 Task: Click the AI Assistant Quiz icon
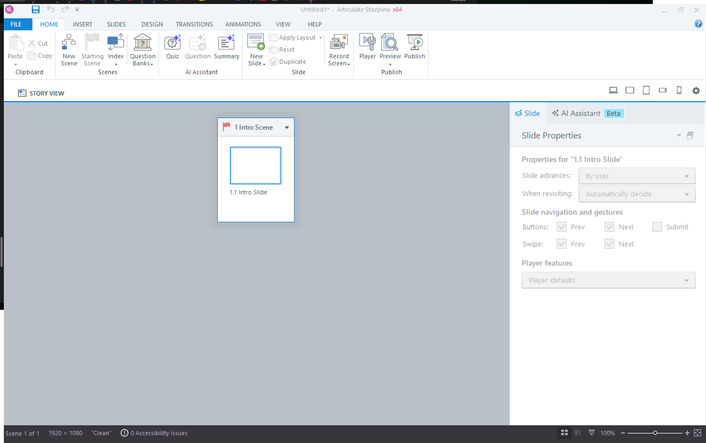pos(172,46)
